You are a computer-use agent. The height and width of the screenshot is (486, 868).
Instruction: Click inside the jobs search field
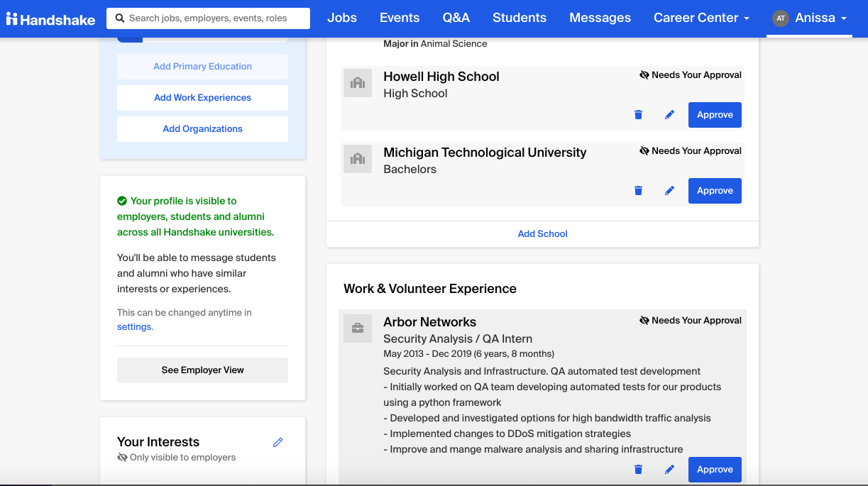tap(213, 18)
